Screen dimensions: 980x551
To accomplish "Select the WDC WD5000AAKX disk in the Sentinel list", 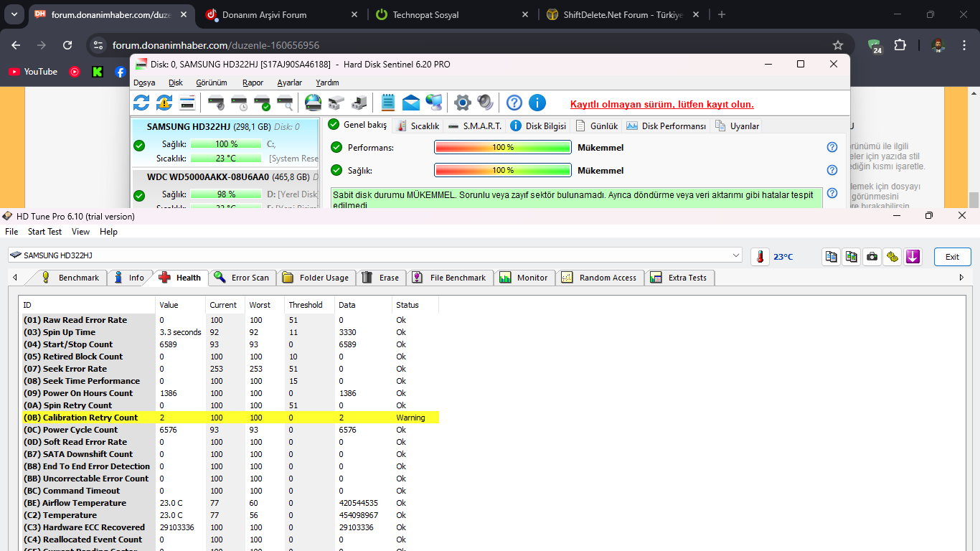I will click(225, 189).
